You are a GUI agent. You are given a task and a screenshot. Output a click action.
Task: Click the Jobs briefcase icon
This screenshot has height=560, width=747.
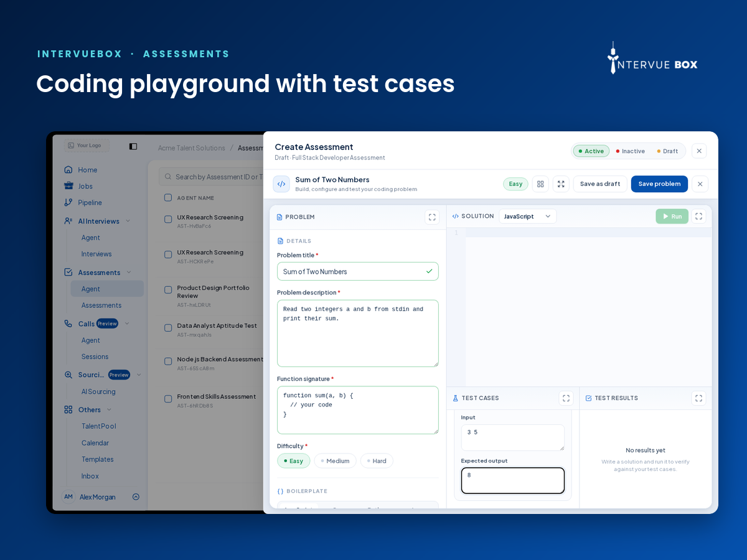(x=68, y=186)
